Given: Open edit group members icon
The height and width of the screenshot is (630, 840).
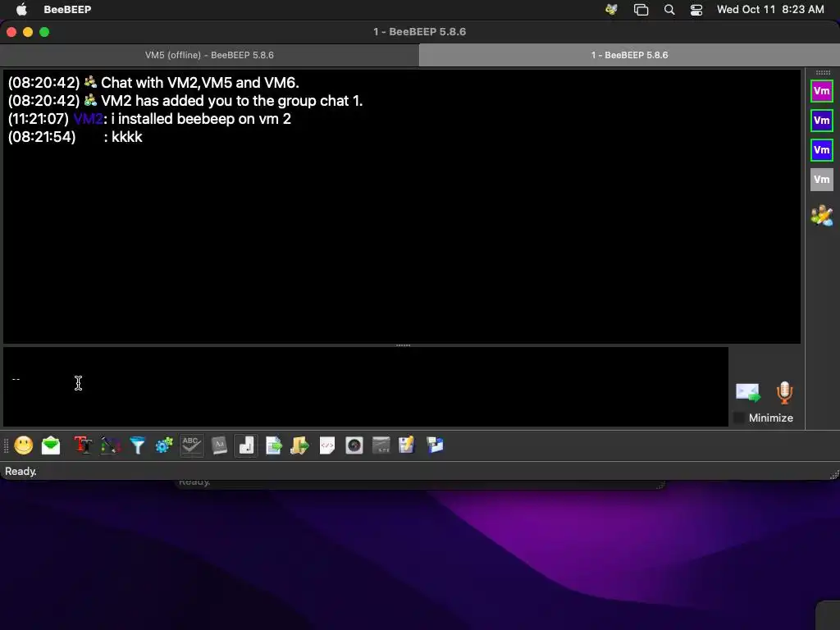Looking at the screenshot, I should (822, 216).
